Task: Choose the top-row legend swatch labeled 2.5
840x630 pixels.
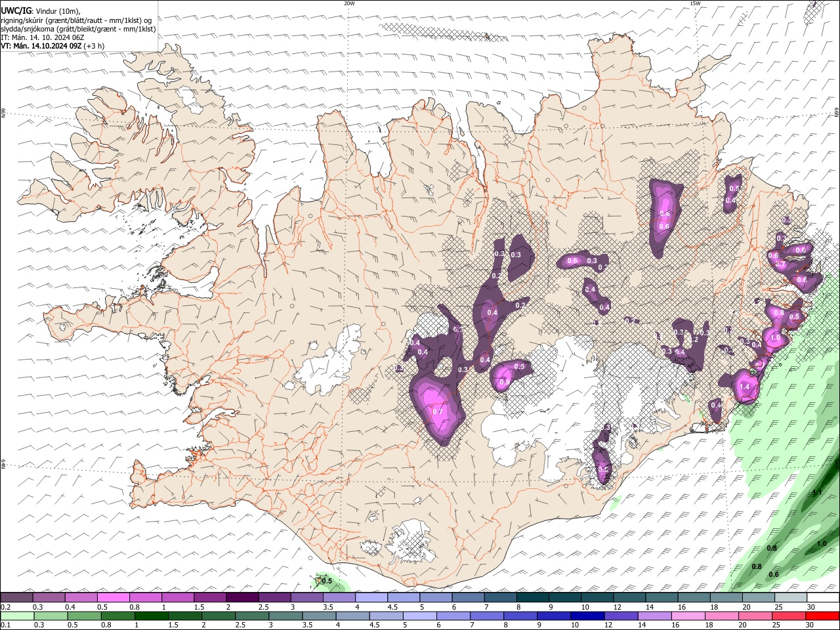Action: (x=274, y=598)
